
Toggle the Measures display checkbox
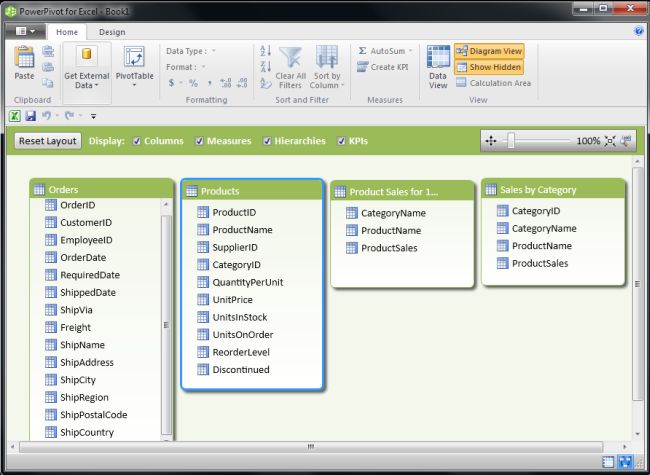[199, 141]
